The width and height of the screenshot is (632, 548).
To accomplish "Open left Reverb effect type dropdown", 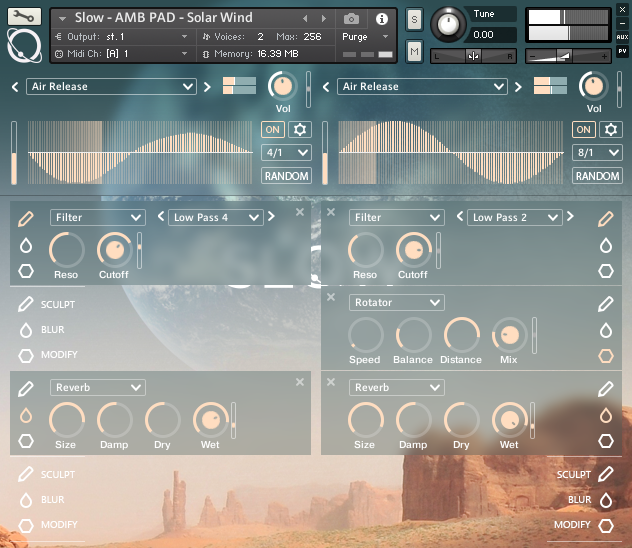I will pos(98,388).
